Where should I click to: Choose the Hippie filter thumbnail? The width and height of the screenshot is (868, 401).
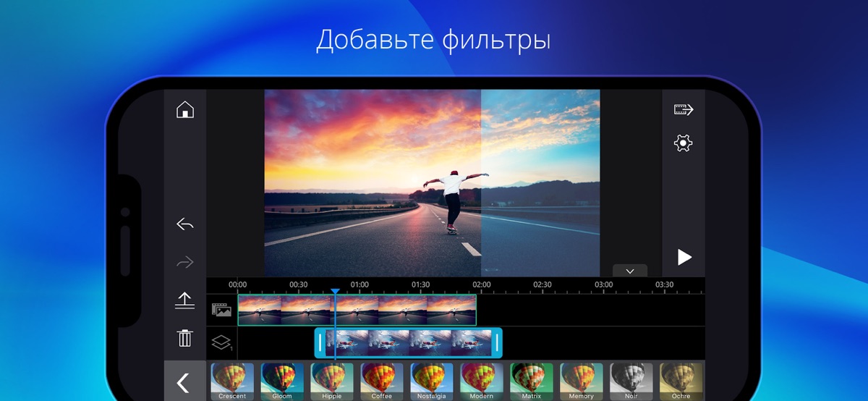coord(332,381)
